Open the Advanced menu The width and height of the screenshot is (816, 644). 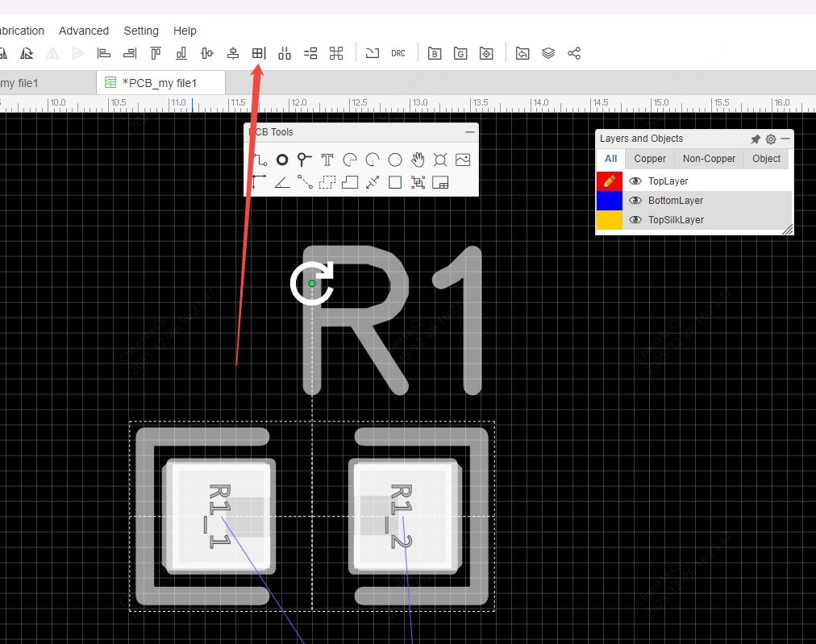pyautogui.click(x=84, y=31)
